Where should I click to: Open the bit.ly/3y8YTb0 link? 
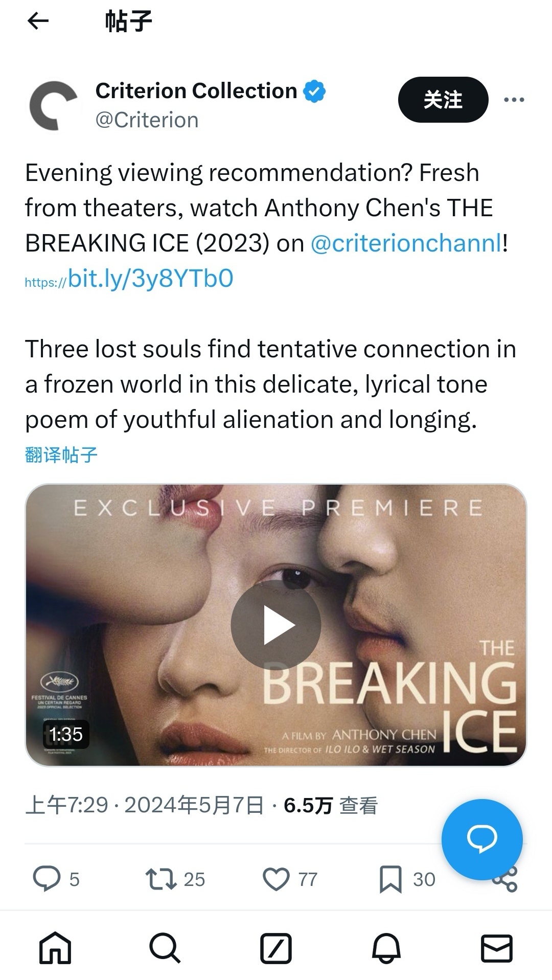pos(129,279)
